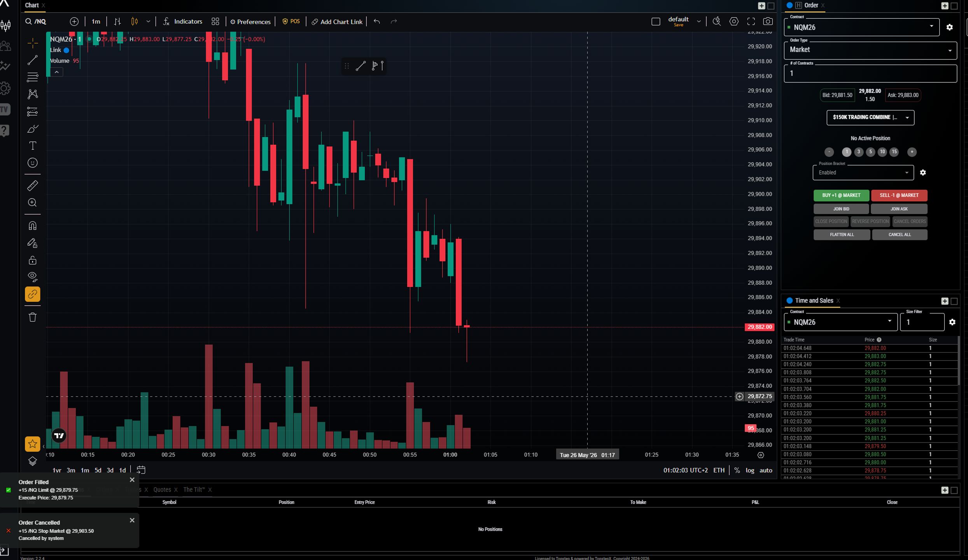This screenshot has height=560, width=968.
Task: Switch to the Quotes tab
Action: [x=162, y=490]
